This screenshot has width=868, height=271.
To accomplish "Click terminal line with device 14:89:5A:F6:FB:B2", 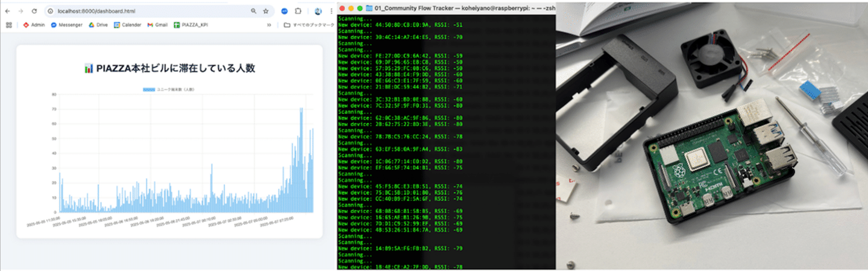I will [x=401, y=247].
